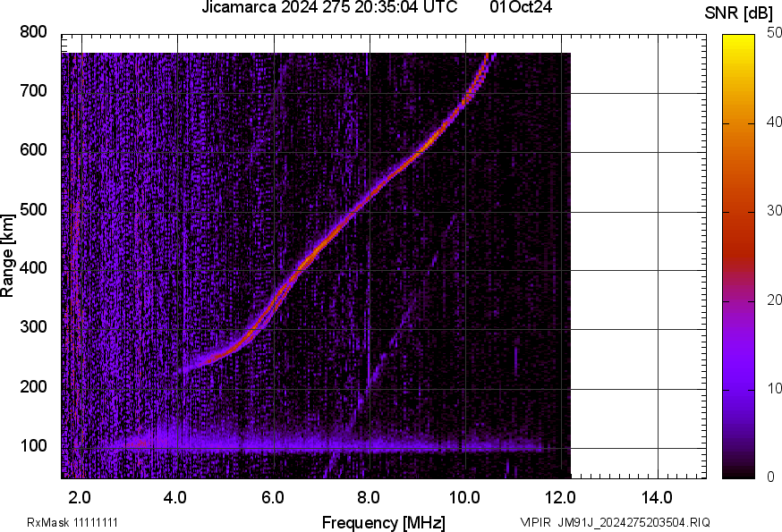The image size is (782, 532).
Task: Click the range tick label '700'
Action: pos(33,90)
